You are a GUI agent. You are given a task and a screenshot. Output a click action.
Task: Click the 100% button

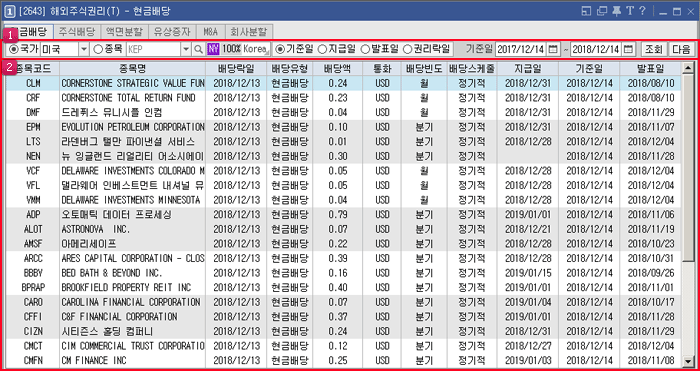232,49
